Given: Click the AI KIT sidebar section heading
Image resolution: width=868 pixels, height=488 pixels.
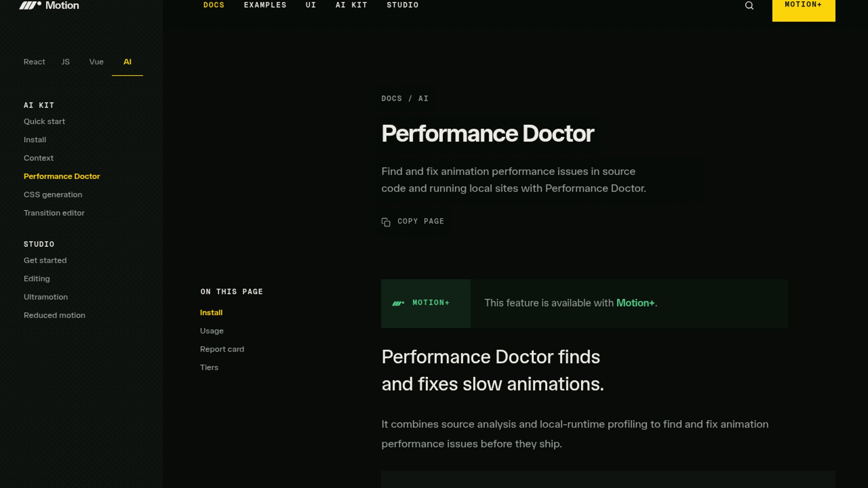Looking at the screenshot, I should [39, 105].
